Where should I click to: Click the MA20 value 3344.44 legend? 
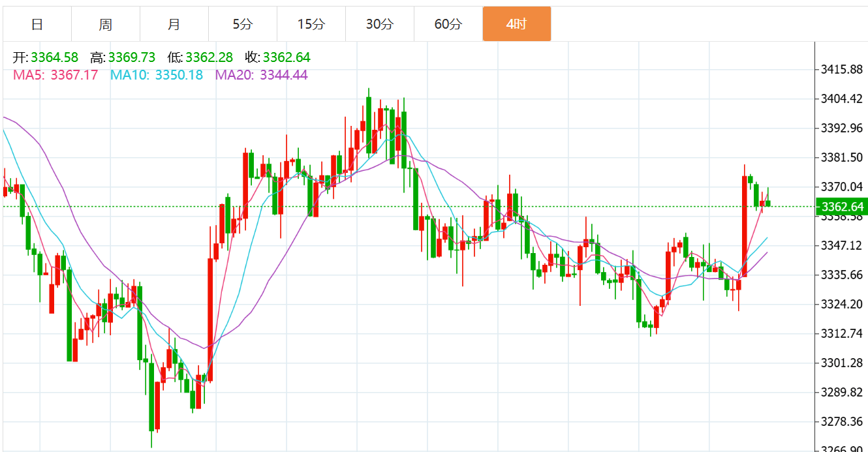pos(284,75)
